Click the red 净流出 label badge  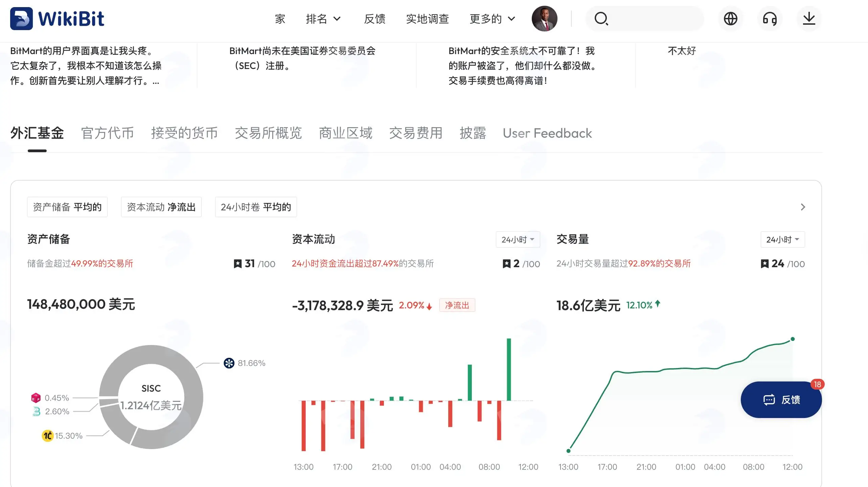tap(457, 305)
